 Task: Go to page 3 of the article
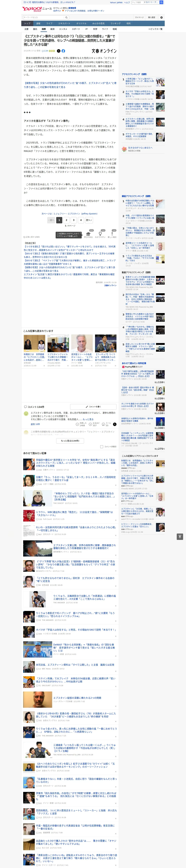pyautogui.click(x=74, y=220)
